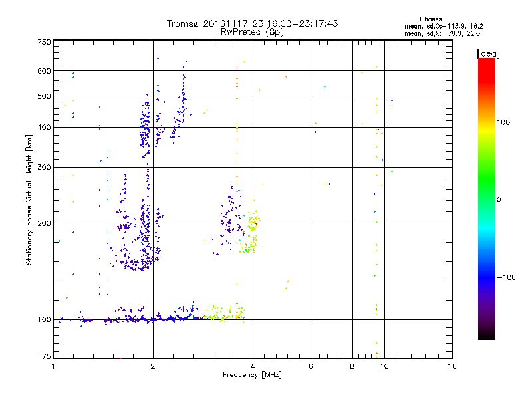Click the y-axis tick label '600'
Viewport: 532px width, 399px height.
click(44, 71)
